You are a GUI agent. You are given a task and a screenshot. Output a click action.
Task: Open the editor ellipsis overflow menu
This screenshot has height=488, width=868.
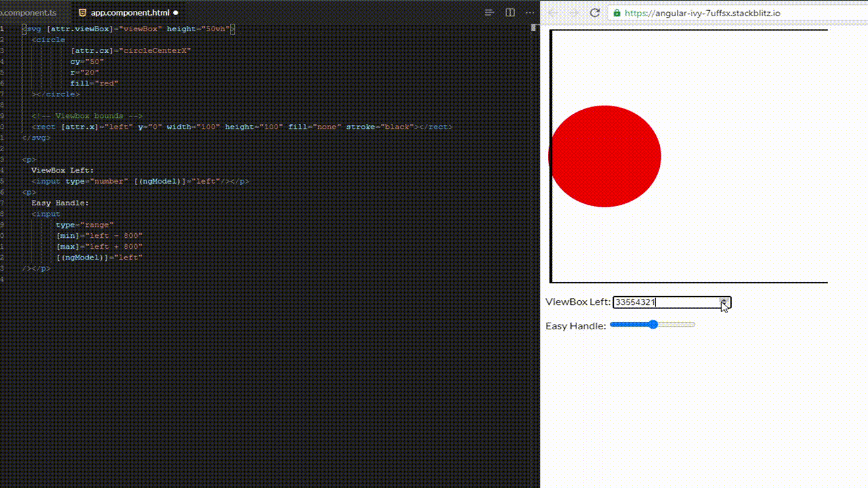click(530, 12)
